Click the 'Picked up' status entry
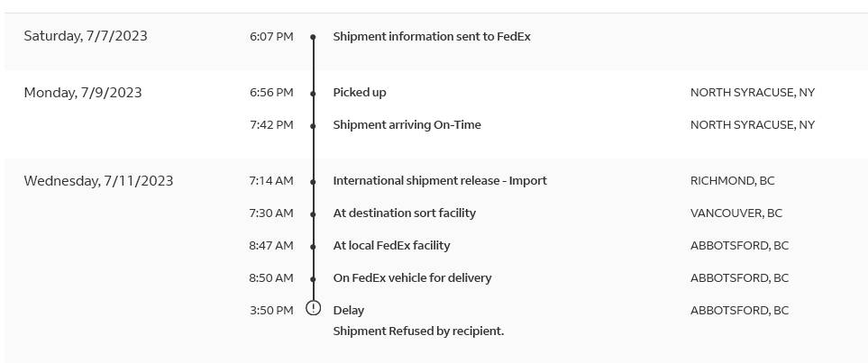This screenshot has width=868, height=363. (360, 93)
